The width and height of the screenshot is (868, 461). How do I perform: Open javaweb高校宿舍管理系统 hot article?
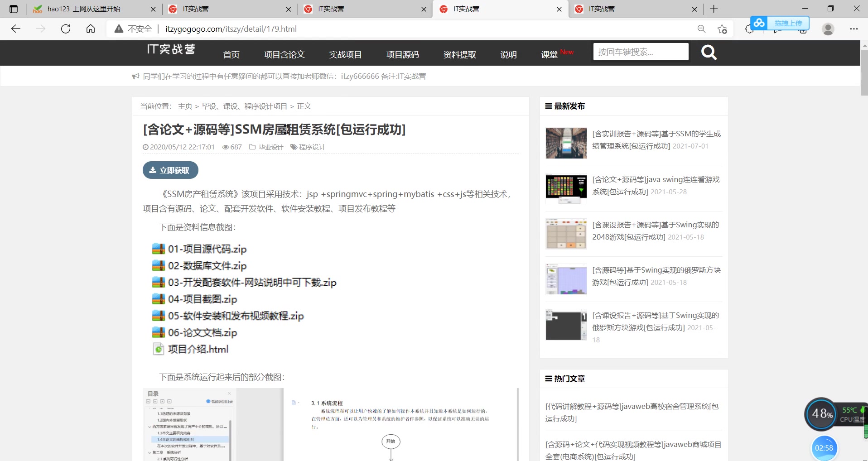[632, 413]
